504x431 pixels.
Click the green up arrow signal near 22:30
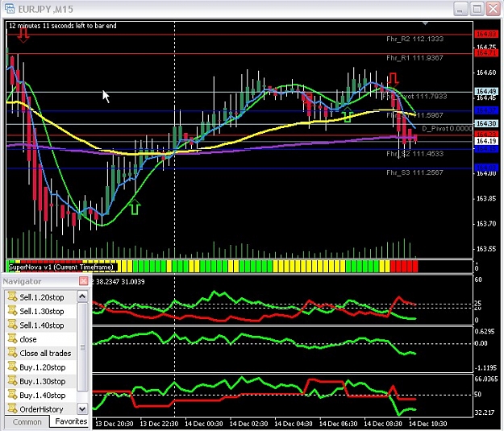click(x=135, y=207)
